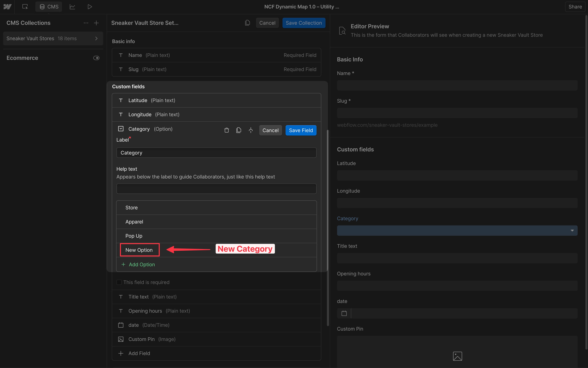
Task: Click the branch icon beside Category
Action: click(251, 130)
